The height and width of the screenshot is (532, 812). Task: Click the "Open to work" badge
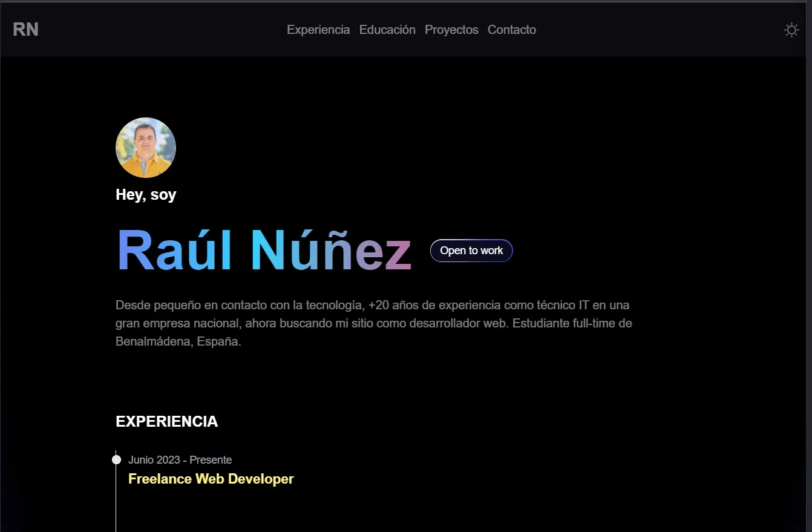pyautogui.click(x=471, y=251)
